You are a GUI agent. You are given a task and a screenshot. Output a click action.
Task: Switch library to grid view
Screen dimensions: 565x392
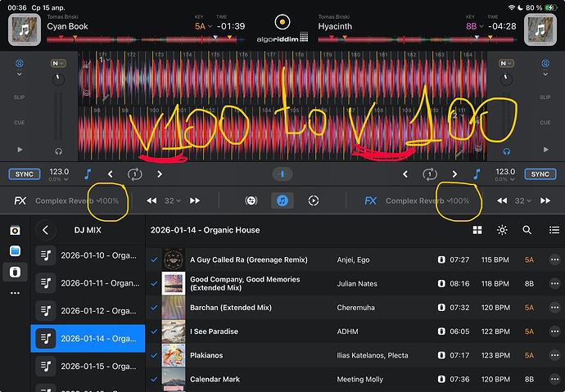[477, 231]
